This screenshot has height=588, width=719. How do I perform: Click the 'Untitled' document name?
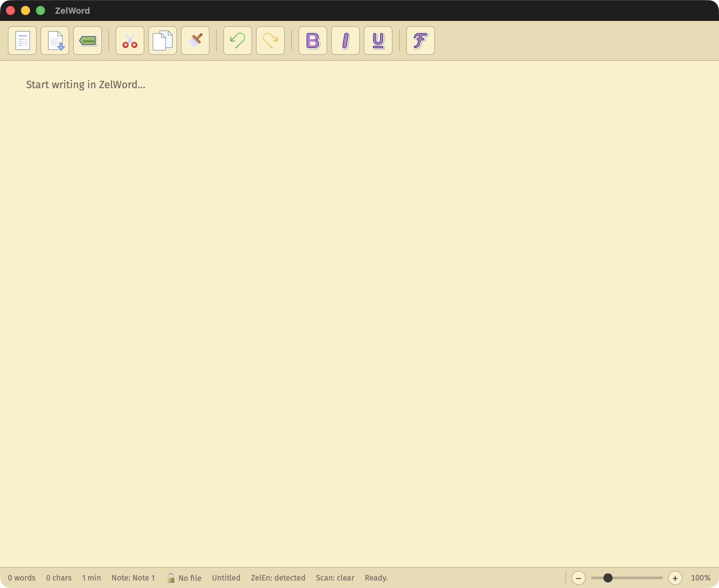coord(226,578)
